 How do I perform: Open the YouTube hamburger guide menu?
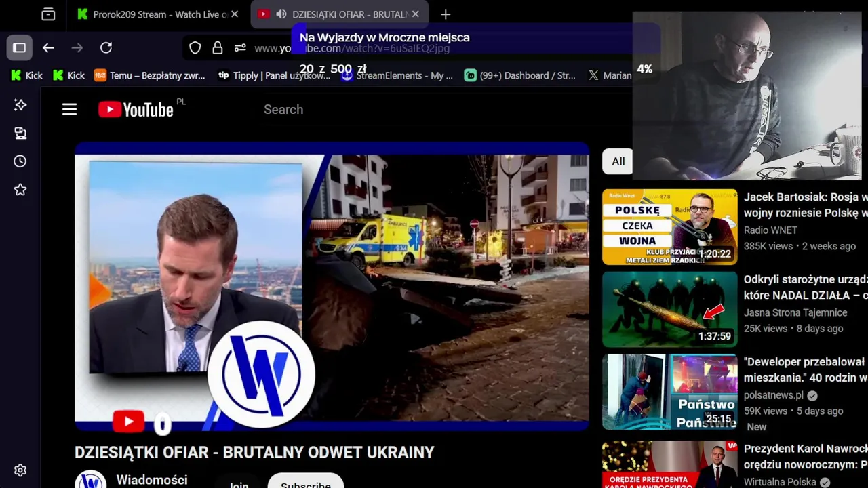[x=69, y=109]
